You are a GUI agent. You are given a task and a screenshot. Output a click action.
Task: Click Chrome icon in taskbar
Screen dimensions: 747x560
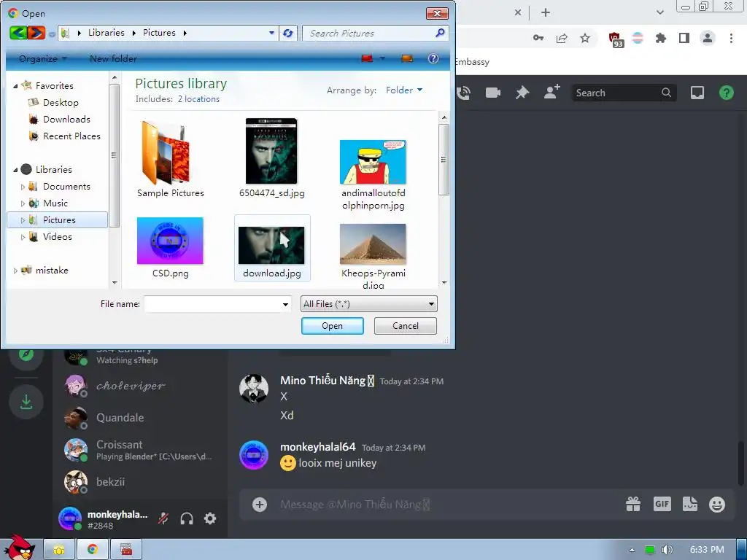[x=93, y=549]
